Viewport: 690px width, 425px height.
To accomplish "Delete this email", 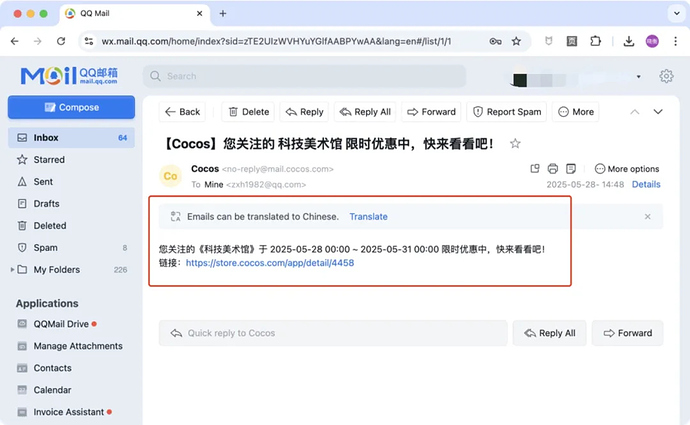I will click(x=249, y=112).
